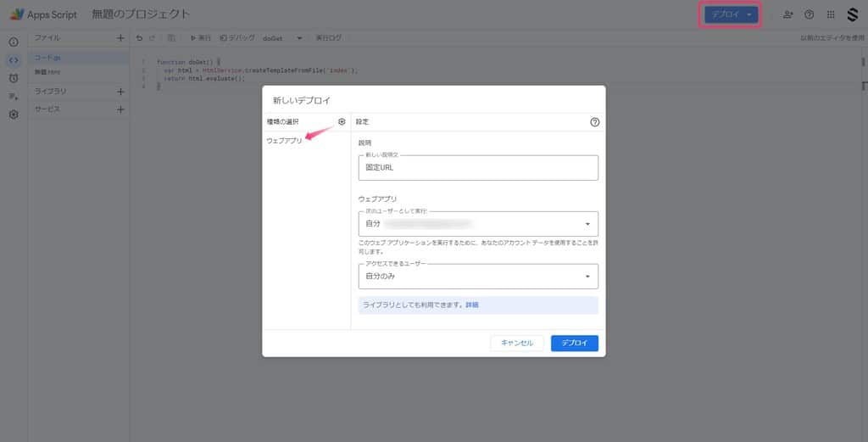Viewport: 868px width, 442px height.
Task: Click the share project person icon
Action: pos(788,14)
